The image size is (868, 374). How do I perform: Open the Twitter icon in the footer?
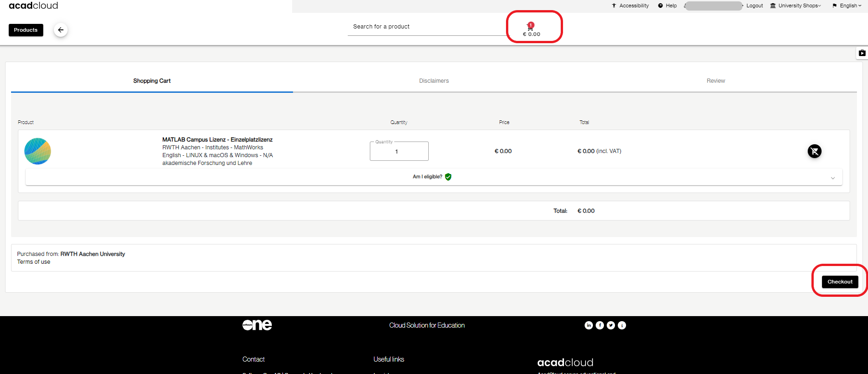tap(611, 325)
